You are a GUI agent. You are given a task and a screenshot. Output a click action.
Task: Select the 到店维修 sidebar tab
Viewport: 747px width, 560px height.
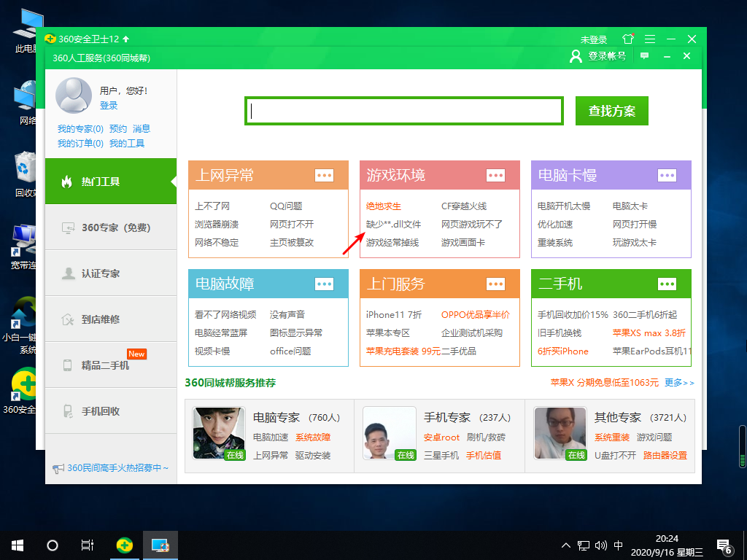(111, 319)
